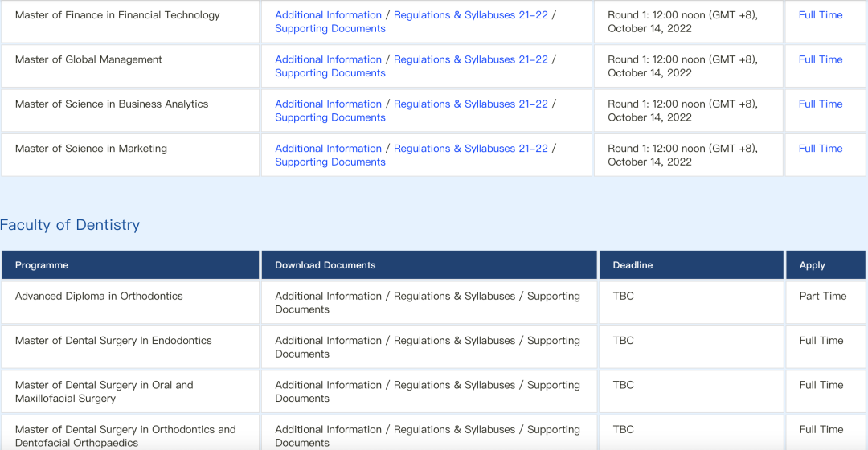The height and width of the screenshot is (450, 868).
Task: Select Master of Science in Business Analytics name
Action: pyautogui.click(x=112, y=104)
